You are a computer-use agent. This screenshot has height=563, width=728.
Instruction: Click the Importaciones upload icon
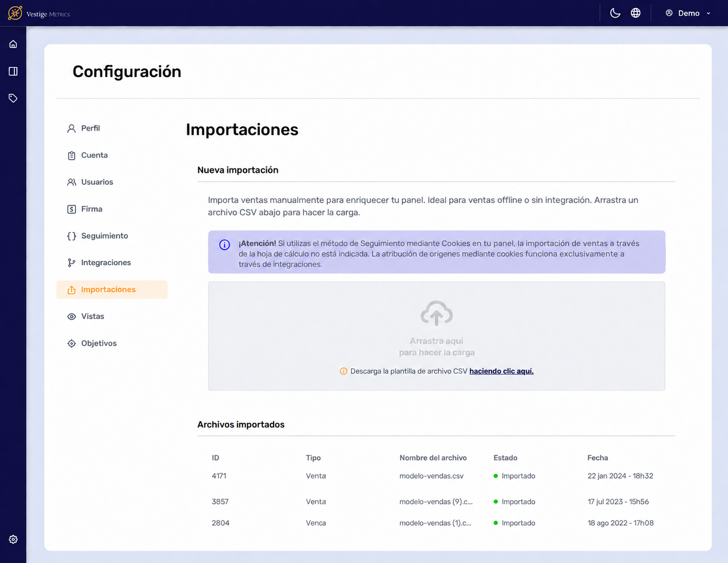click(x=71, y=290)
